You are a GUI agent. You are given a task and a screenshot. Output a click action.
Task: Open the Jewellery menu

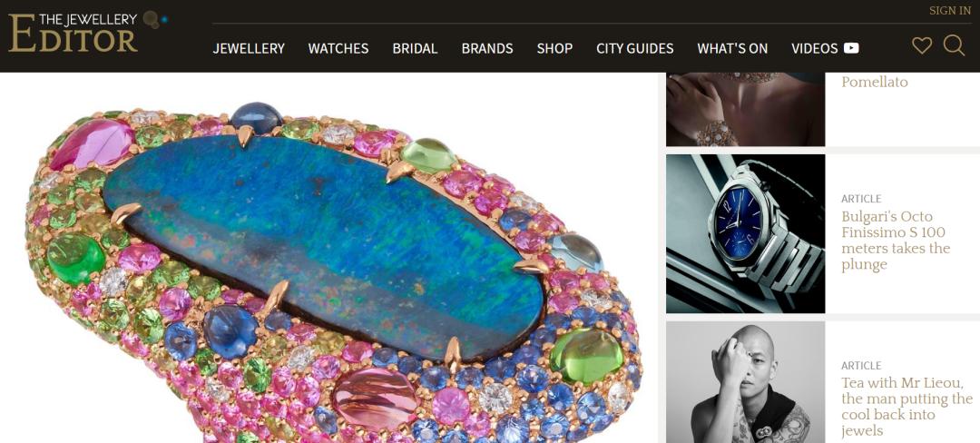249,49
